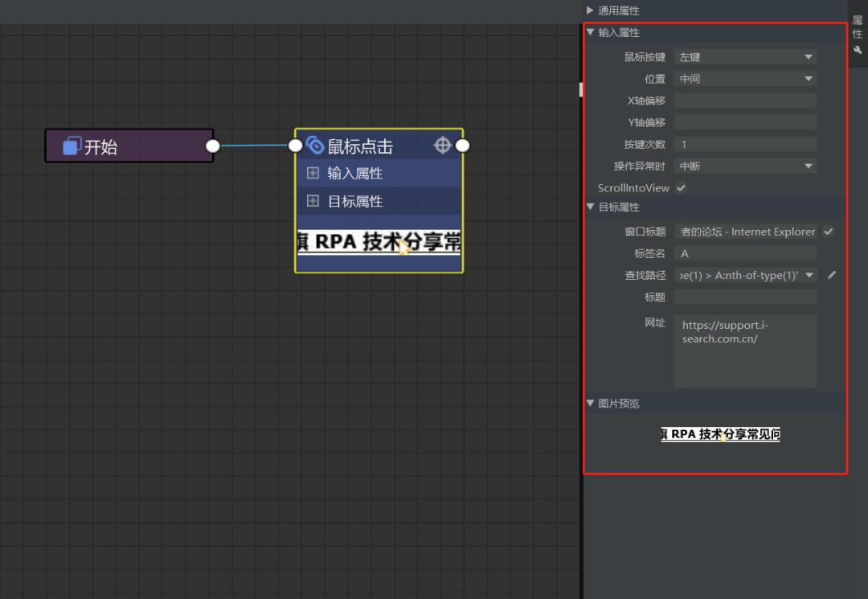Click the X轴偏移 input field

(x=745, y=101)
